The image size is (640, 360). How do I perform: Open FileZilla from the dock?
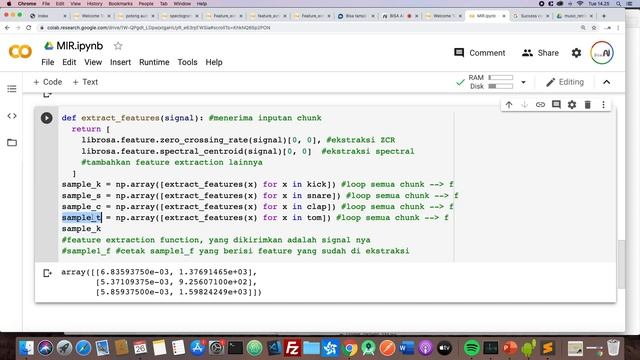click(x=292, y=348)
